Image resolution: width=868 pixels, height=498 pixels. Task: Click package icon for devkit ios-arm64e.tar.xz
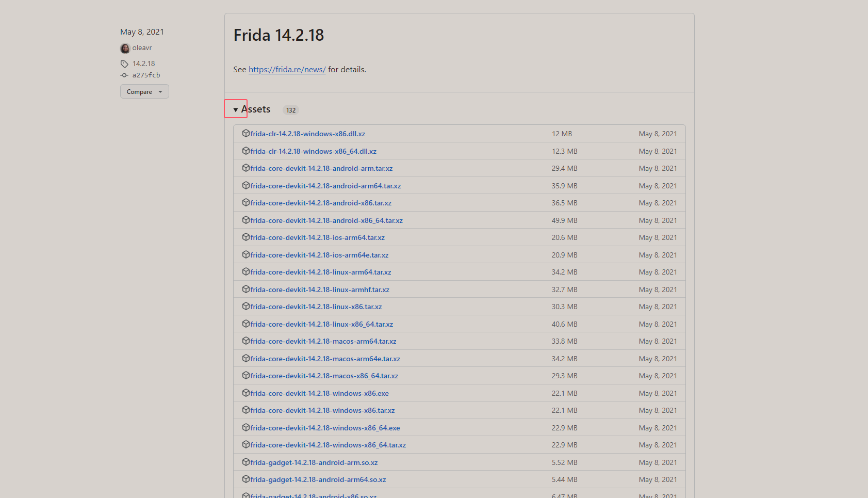[x=246, y=254]
